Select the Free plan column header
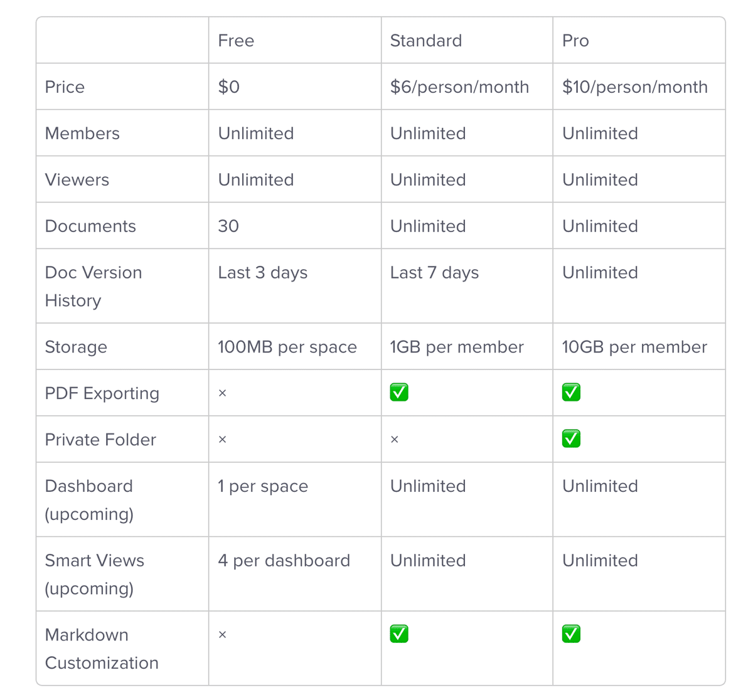Image resolution: width=753 pixels, height=700 pixels. click(x=236, y=41)
